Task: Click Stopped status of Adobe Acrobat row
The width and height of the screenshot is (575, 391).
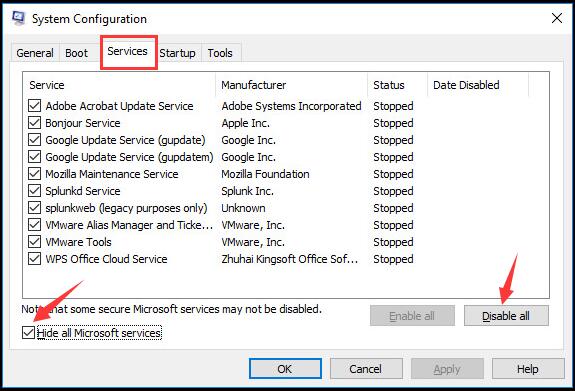Action: pyautogui.click(x=393, y=106)
